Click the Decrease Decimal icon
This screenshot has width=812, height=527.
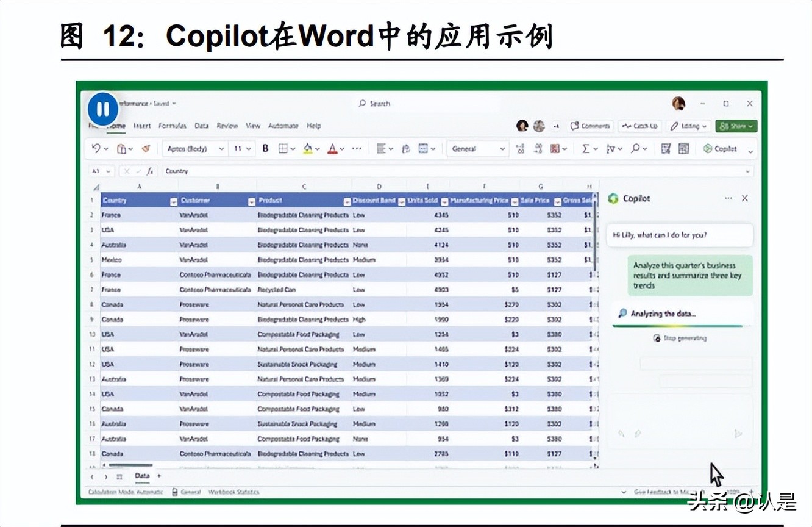538,148
